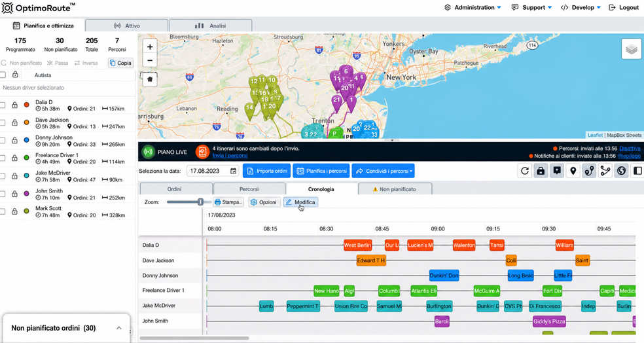Click the Stampa button
The height and width of the screenshot is (343, 644).
click(228, 202)
